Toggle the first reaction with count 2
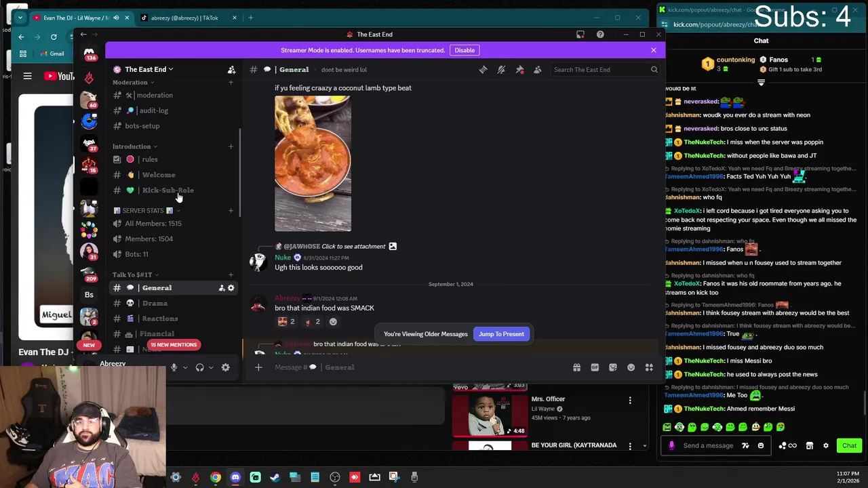This screenshot has height=488, width=868. [285, 322]
